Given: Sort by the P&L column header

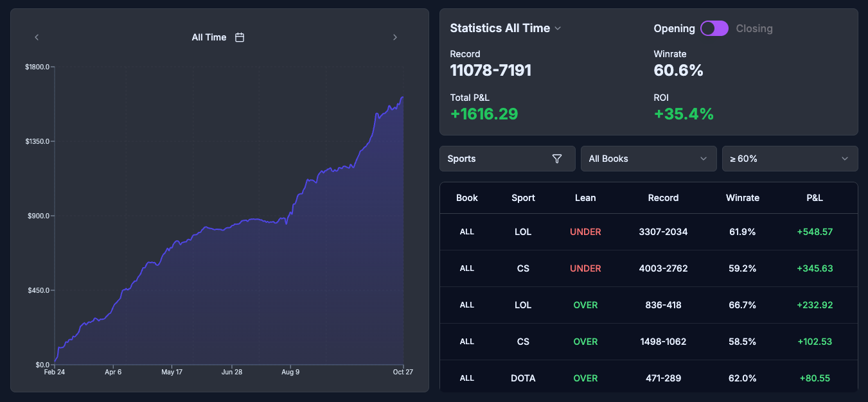Looking at the screenshot, I should (x=815, y=198).
